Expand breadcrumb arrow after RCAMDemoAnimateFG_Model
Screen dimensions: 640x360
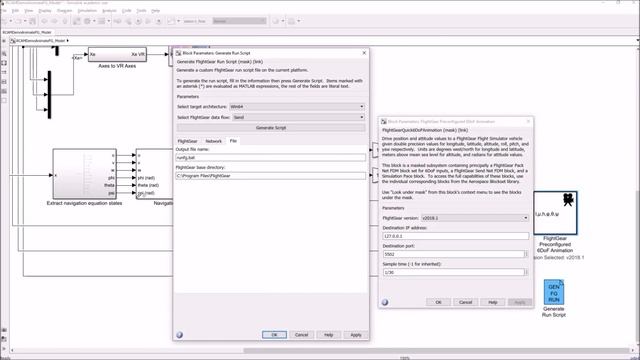[68, 41]
